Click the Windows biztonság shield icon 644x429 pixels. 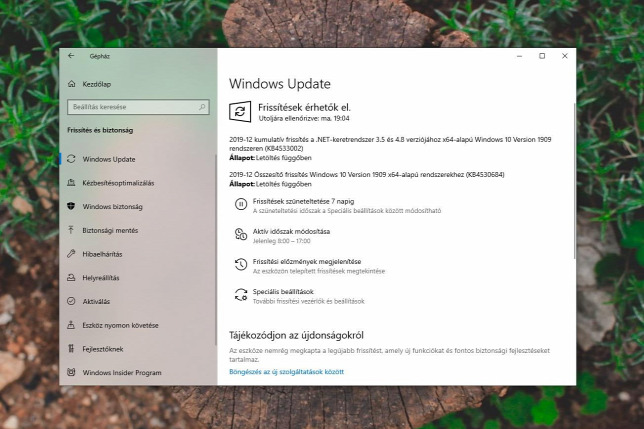(71, 206)
